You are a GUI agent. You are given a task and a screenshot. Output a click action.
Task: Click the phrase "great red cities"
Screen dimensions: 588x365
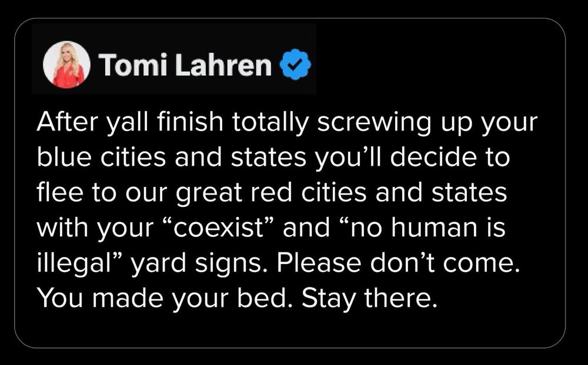pyautogui.click(x=270, y=193)
